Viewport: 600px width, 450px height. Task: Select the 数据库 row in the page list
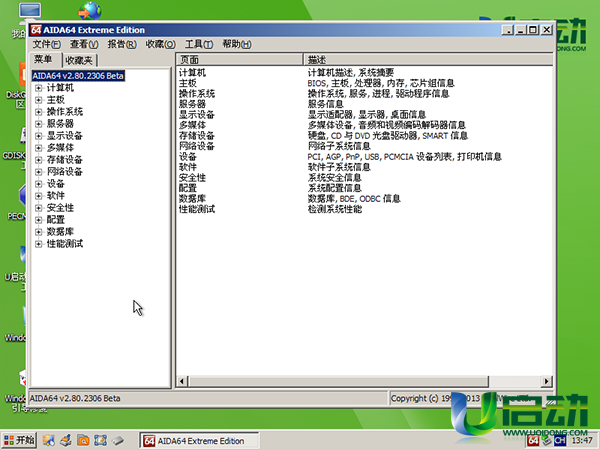[192, 199]
